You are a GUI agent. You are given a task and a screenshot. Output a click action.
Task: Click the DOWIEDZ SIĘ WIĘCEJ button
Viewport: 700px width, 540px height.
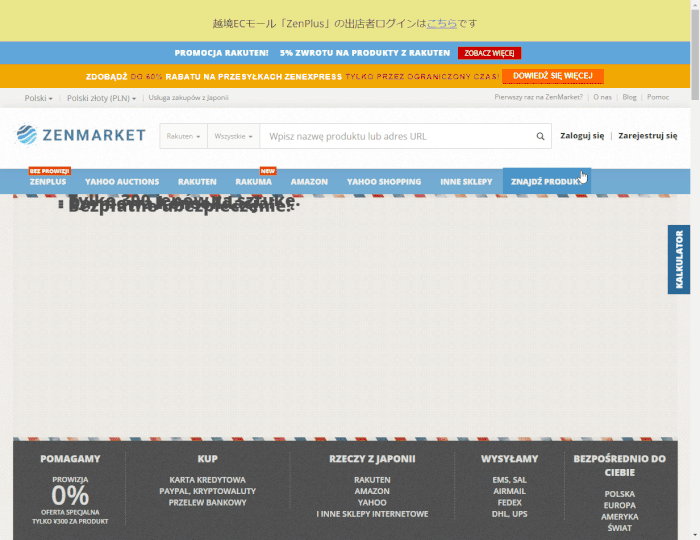coord(553,76)
